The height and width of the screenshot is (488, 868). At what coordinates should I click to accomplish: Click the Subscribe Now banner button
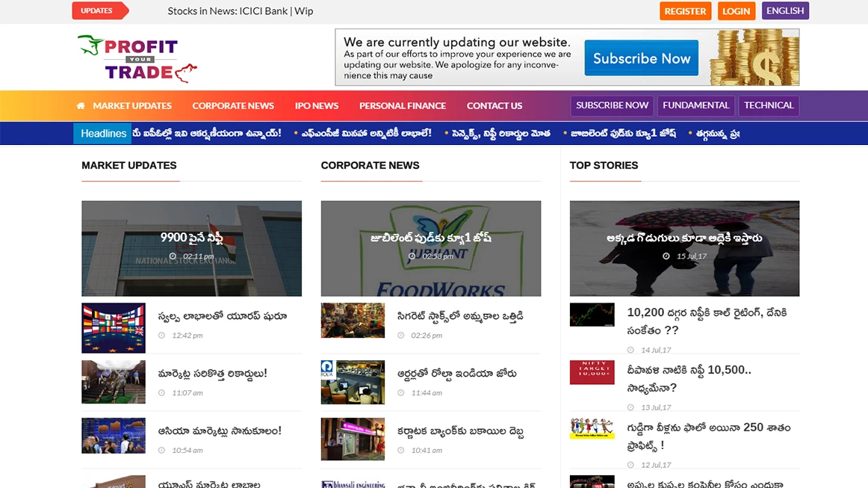click(x=642, y=58)
